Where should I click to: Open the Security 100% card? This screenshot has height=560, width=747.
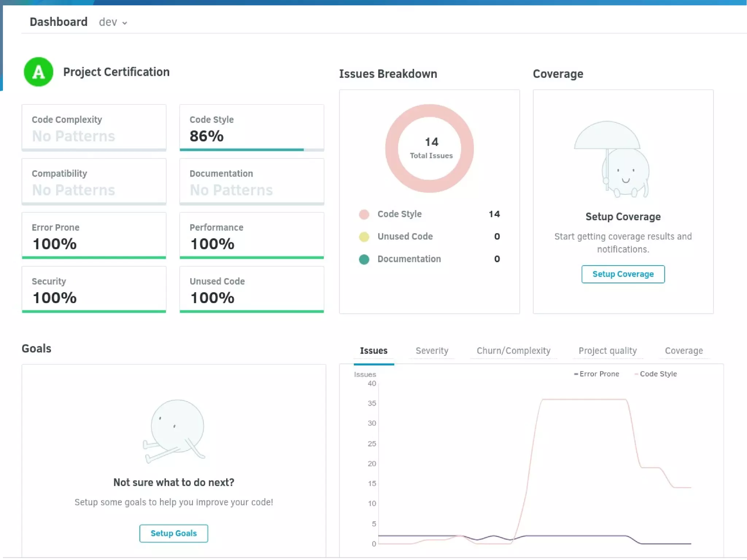point(94,289)
